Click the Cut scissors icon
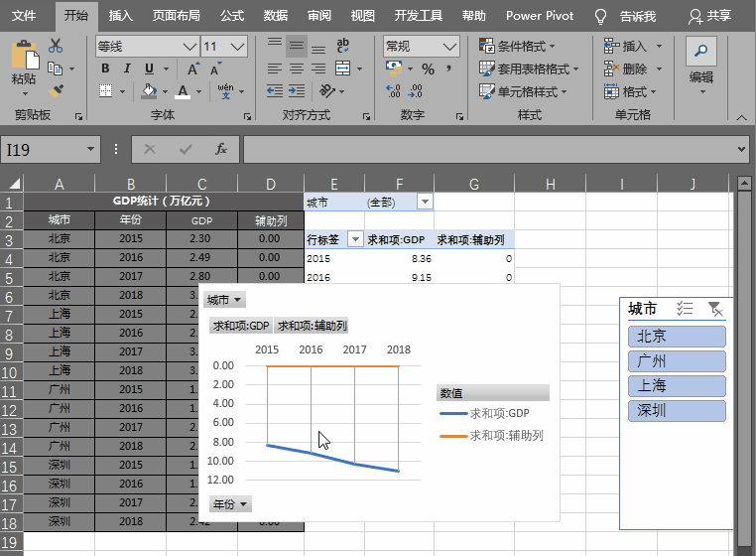Screen dimensions: 756x556 coord(56,46)
